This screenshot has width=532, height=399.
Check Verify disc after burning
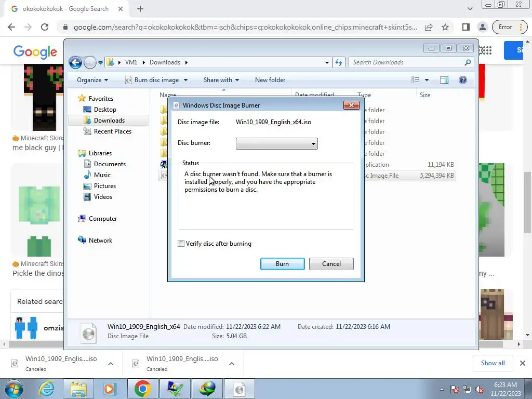coord(181,244)
